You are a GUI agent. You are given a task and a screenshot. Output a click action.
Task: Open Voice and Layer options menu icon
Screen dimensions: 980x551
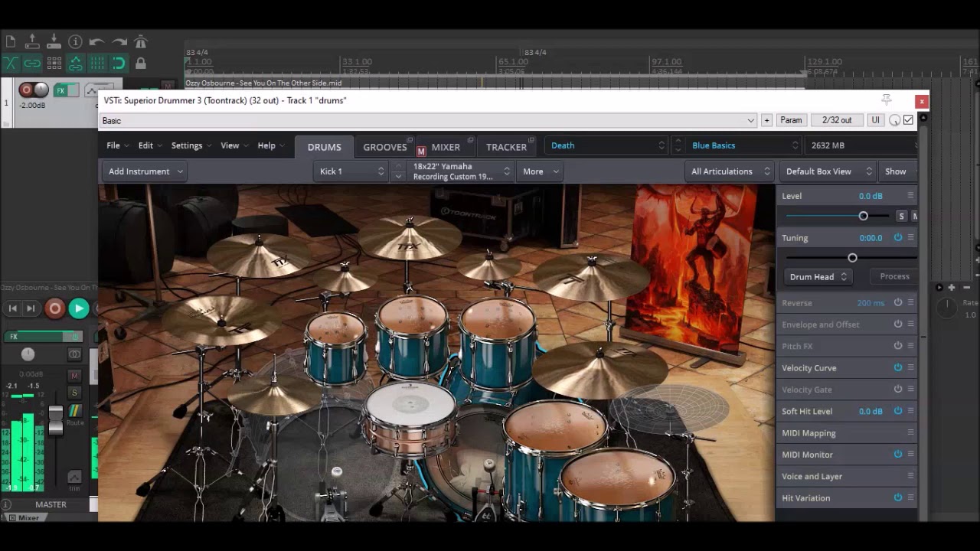point(910,475)
